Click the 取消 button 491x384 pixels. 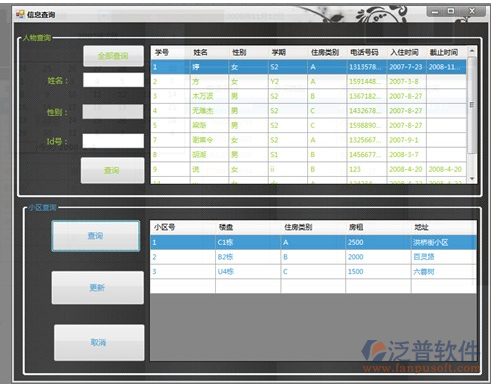pyautogui.click(x=99, y=342)
